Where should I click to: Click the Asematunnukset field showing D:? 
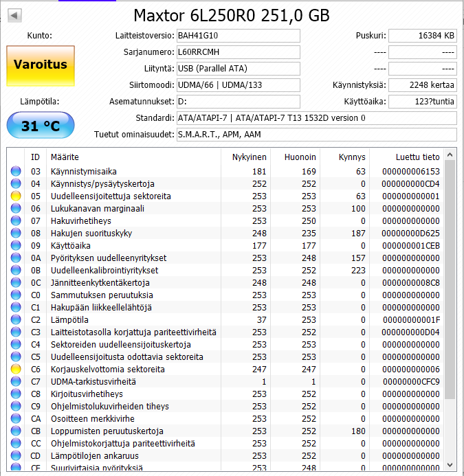point(239,102)
